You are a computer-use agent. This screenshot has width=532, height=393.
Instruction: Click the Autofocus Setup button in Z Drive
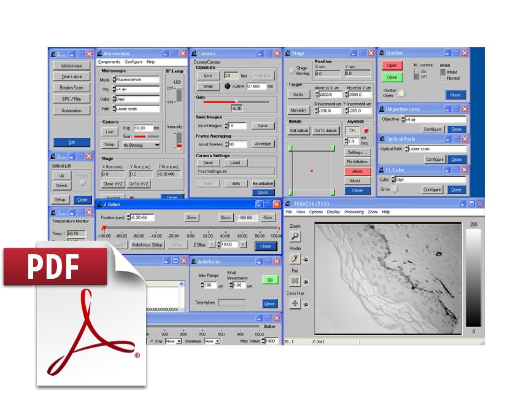point(147,244)
